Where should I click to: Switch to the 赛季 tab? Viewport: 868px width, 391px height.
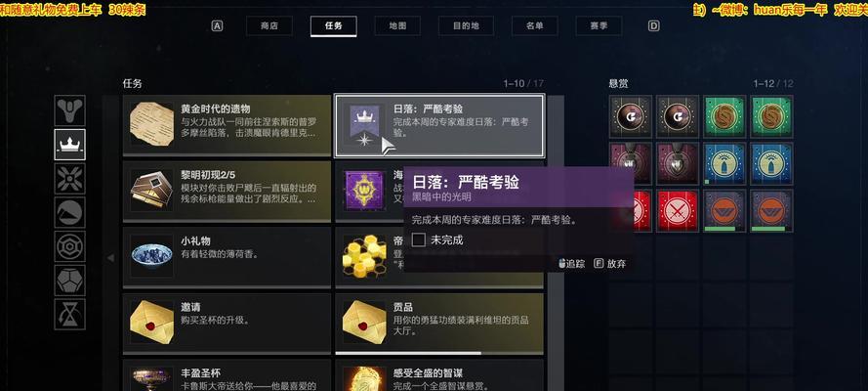click(599, 26)
